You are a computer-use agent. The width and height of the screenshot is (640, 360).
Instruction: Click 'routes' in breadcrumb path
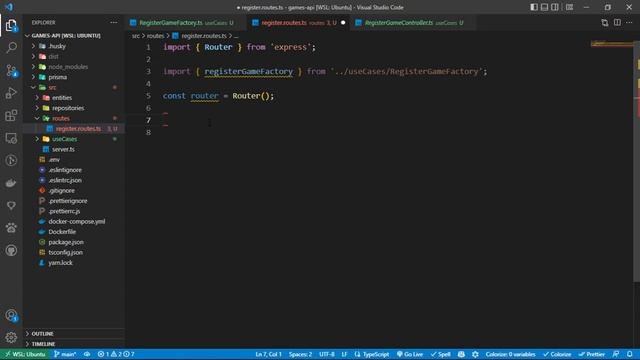point(155,36)
